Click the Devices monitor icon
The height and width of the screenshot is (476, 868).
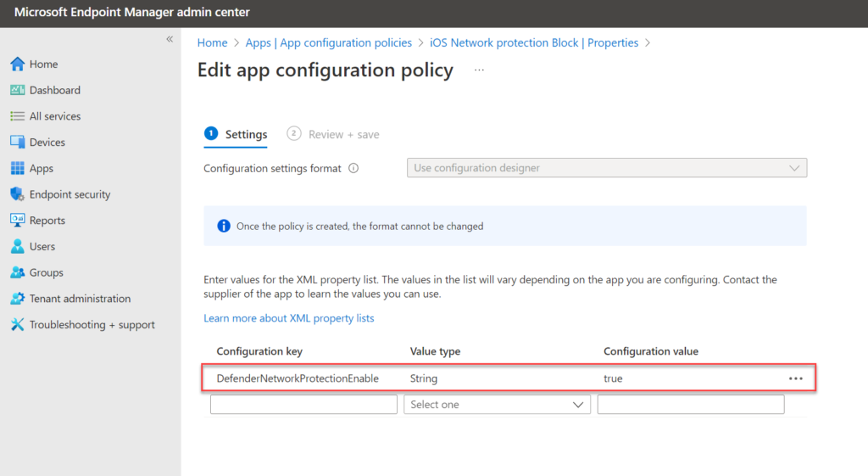pyautogui.click(x=17, y=142)
